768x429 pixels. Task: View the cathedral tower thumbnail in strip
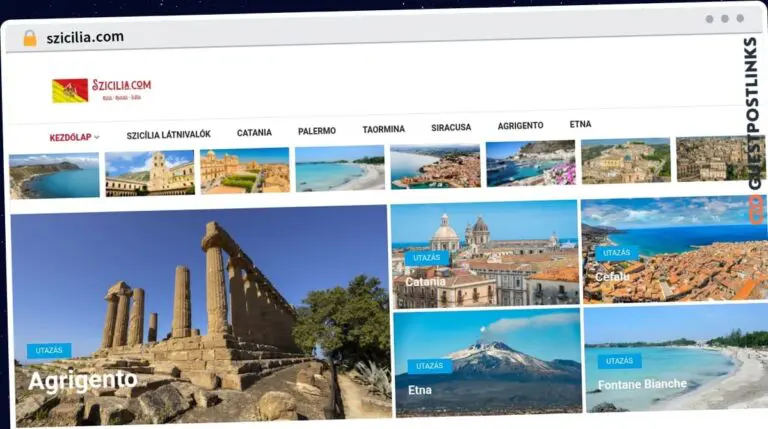150,173
